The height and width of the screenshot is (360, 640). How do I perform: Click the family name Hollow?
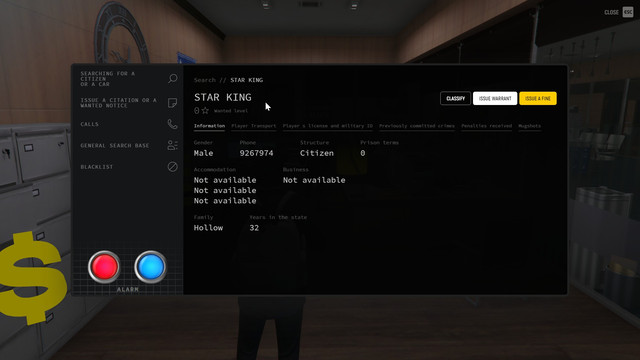[x=208, y=228]
